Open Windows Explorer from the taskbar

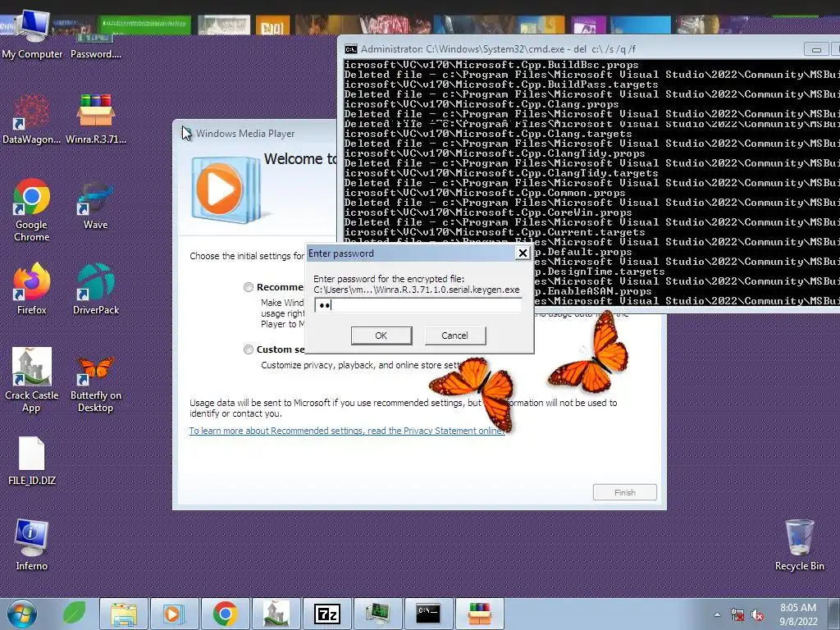click(x=124, y=614)
